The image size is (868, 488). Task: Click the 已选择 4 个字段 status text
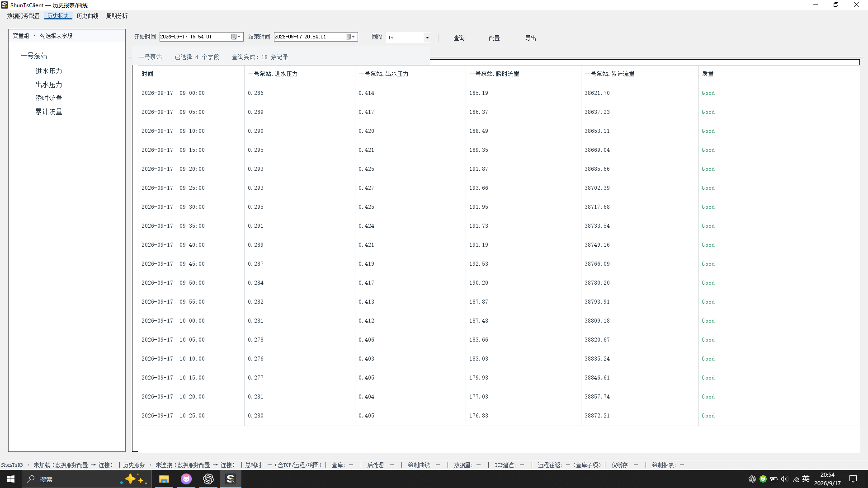click(x=197, y=57)
